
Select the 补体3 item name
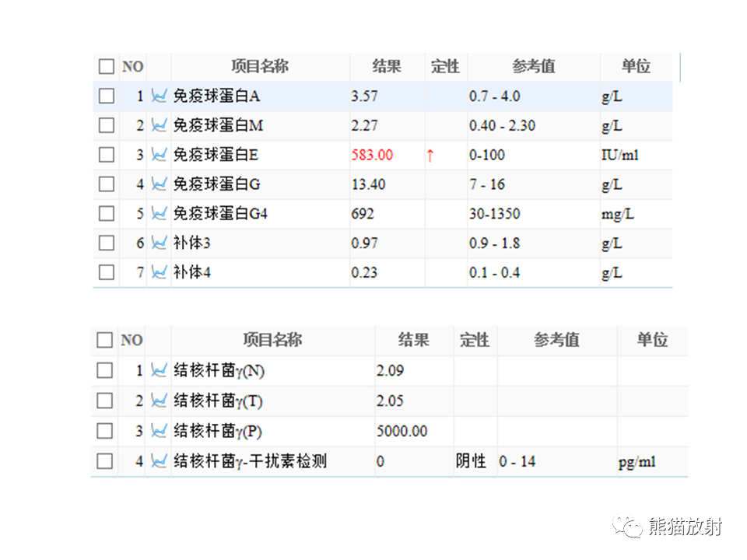191,243
